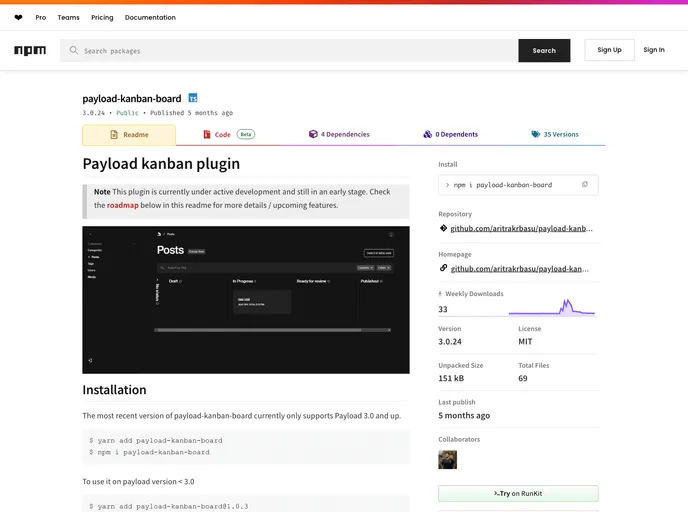The image size is (688, 512).
Task: Open the kanban board screenshot image
Action: tap(246, 300)
